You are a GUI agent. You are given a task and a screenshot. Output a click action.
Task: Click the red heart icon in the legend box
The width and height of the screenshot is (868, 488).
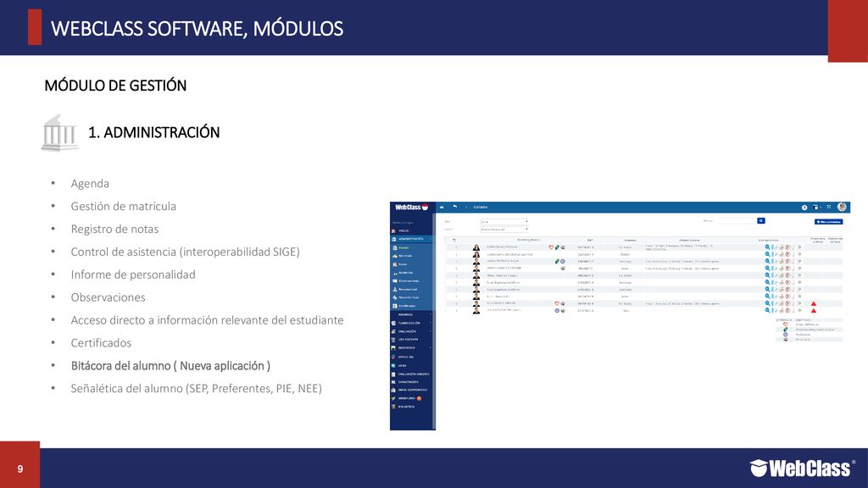[x=786, y=324]
